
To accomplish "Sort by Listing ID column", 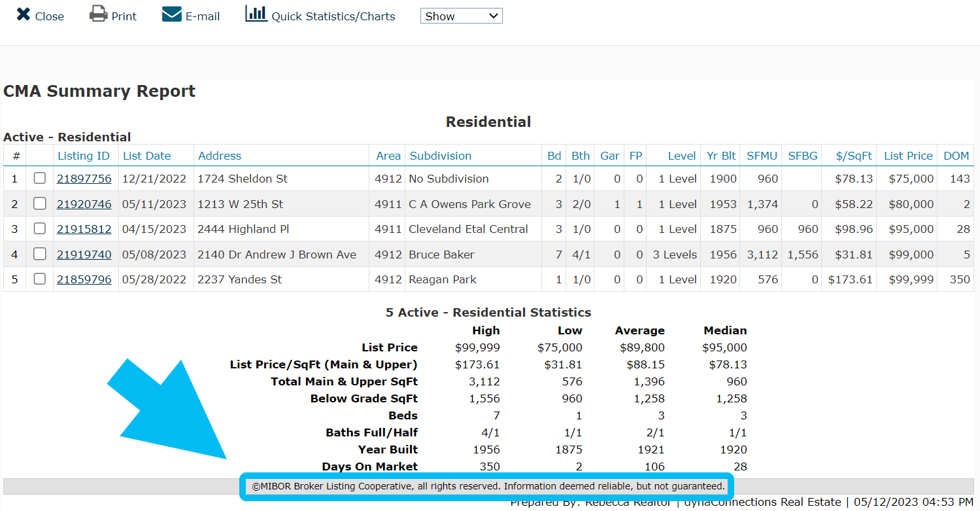I will pyautogui.click(x=84, y=156).
